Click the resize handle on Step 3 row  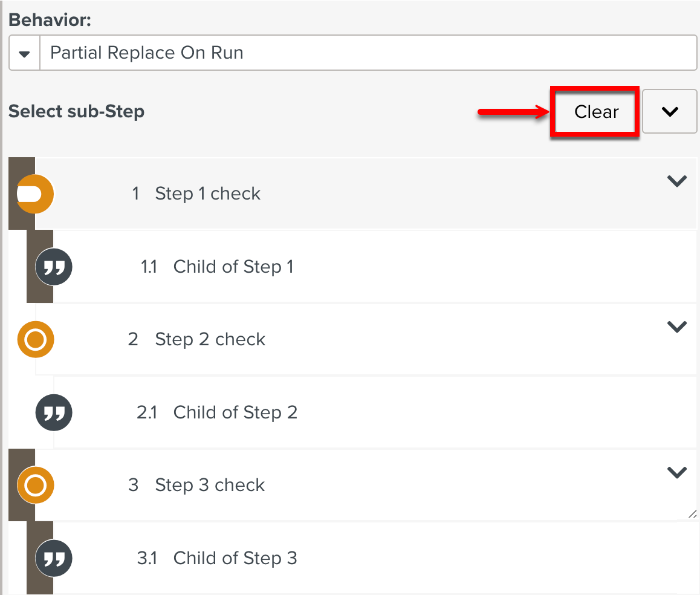pos(692,514)
